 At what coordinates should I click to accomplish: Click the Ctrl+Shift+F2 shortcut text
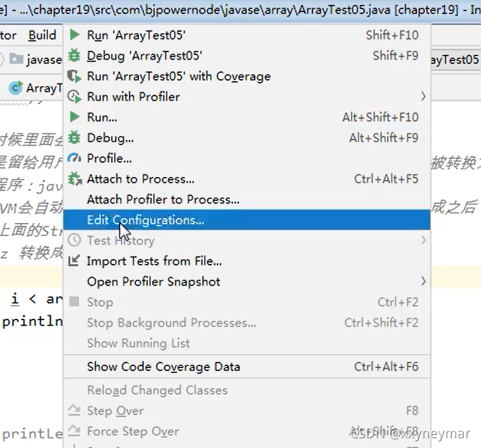382,322
